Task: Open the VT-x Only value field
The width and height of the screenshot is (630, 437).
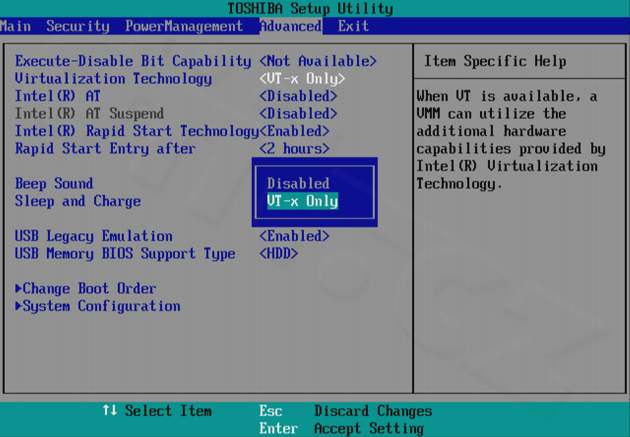Action: point(302,79)
